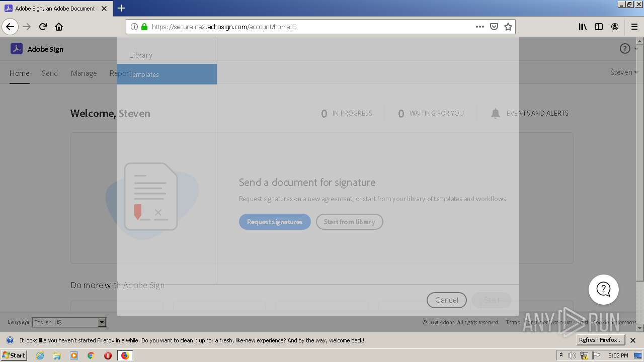
Task: Dismiss the Firefox refresh notification bar
Action: (633, 340)
